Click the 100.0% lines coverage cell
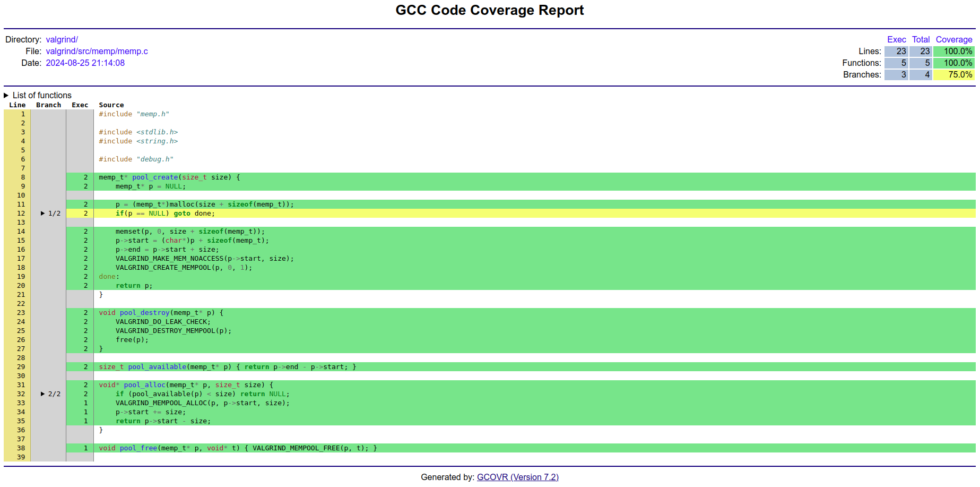The width and height of the screenshot is (980, 487). pos(953,52)
